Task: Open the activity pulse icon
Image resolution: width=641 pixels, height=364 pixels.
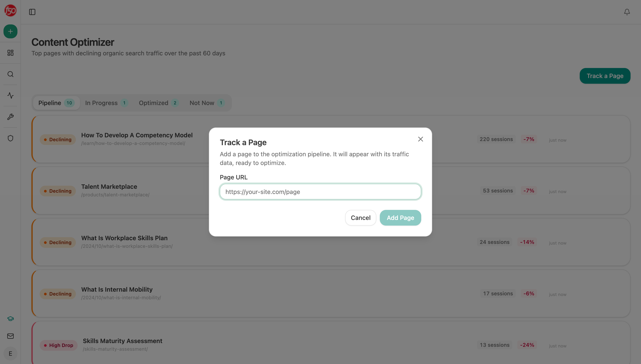Action: tap(10, 95)
